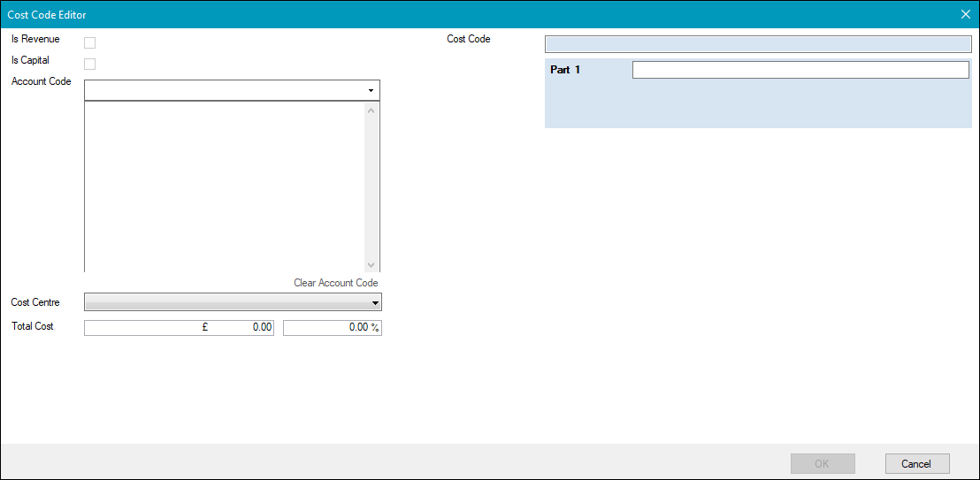Click the Cost Code display field
The image size is (980, 480).
point(757,44)
